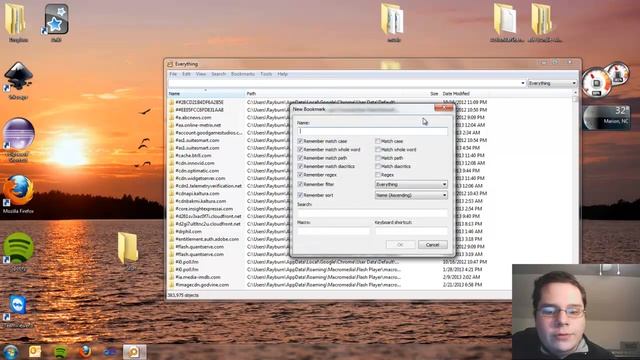
Task: Open the Edit menu
Action: 187,74
